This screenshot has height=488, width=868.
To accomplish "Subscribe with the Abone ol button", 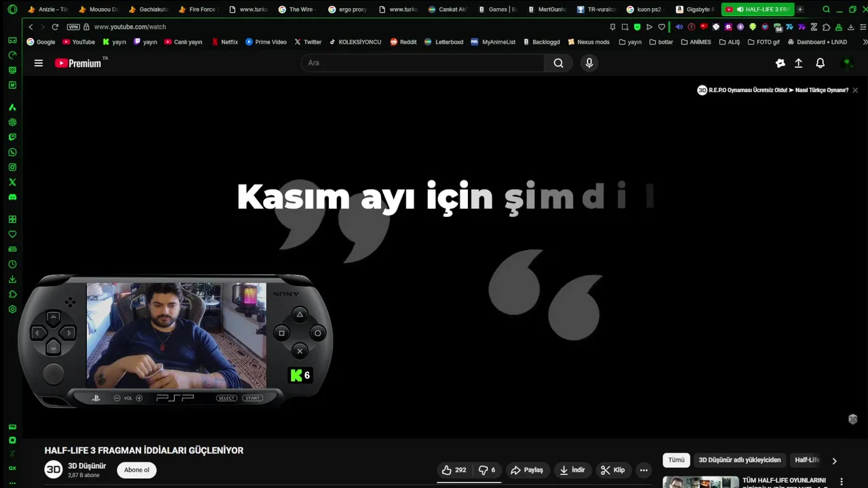I will click(136, 470).
